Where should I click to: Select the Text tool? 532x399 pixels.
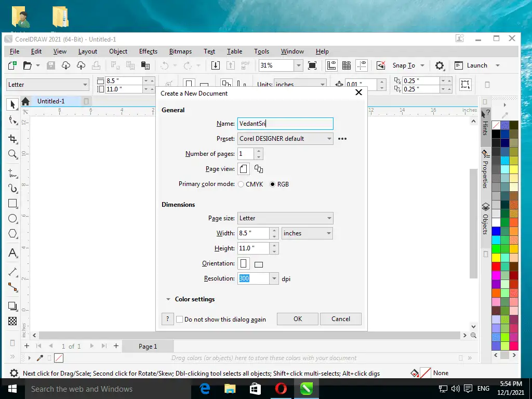(x=12, y=253)
